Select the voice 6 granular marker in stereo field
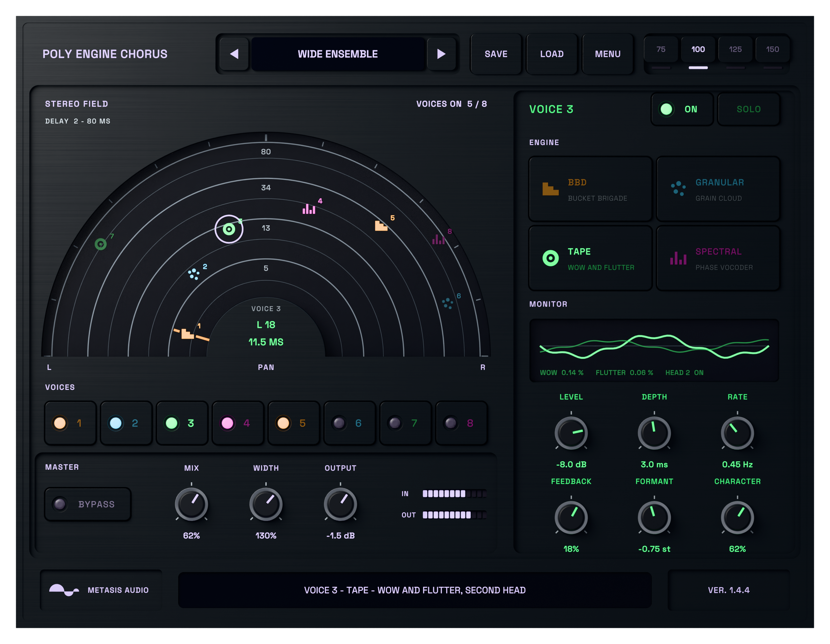 (448, 303)
